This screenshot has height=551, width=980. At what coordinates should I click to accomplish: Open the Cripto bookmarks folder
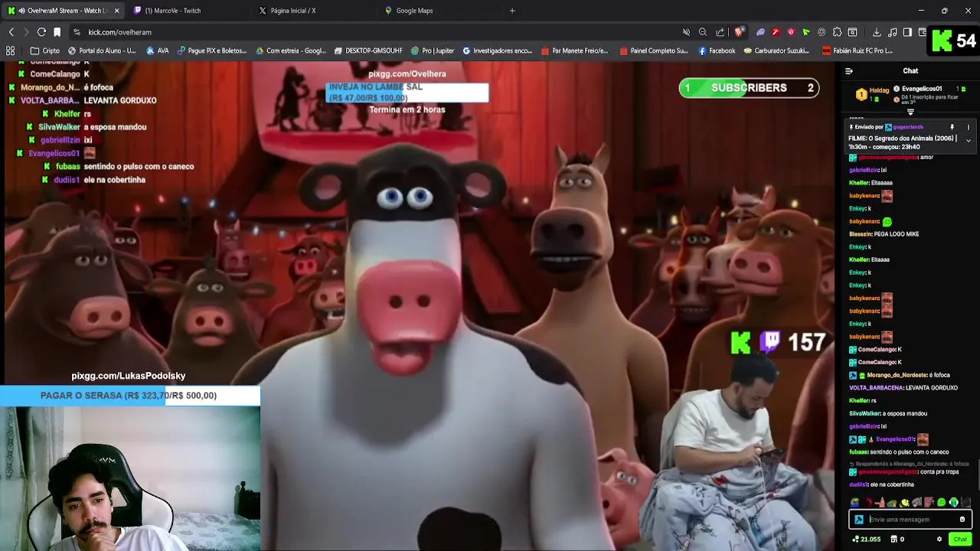pos(45,51)
